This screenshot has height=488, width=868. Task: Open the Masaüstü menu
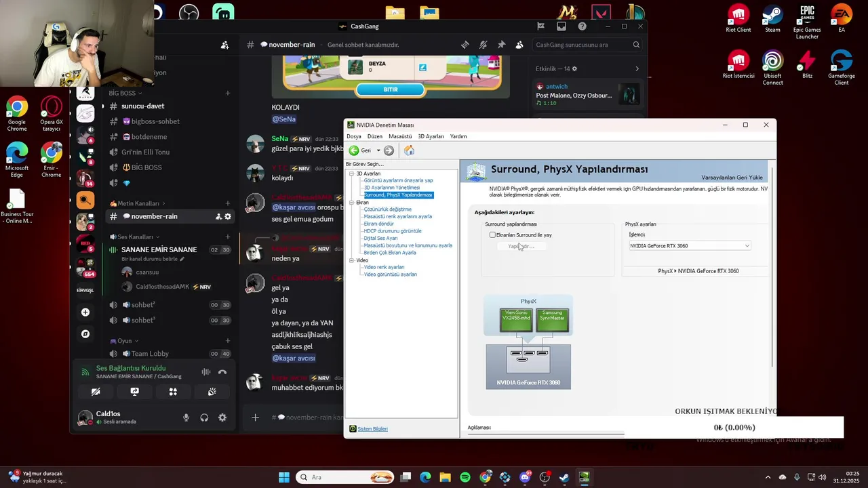(400, 136)
